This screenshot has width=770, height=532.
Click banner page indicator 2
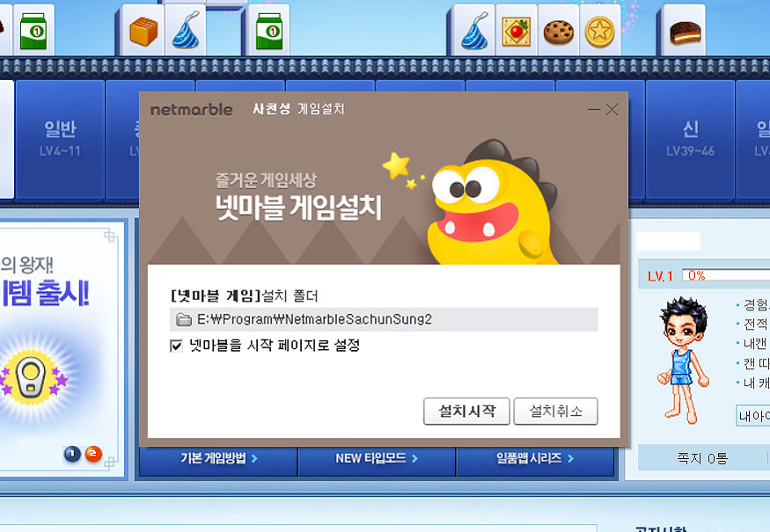(93, 454)
